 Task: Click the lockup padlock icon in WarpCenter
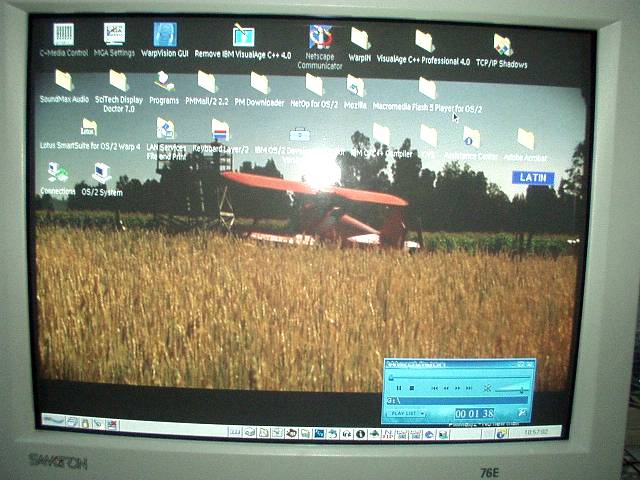click(x=85, y=423)
